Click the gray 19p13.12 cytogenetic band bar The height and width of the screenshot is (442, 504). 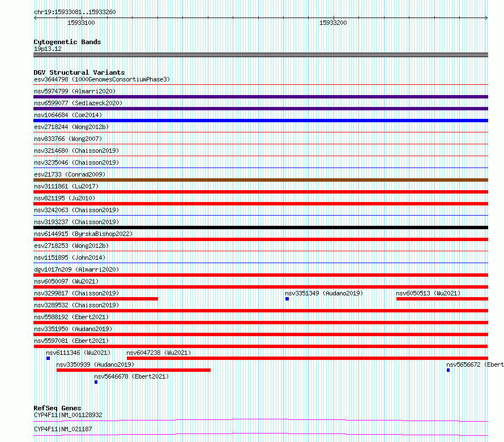(x=260, y=55)
